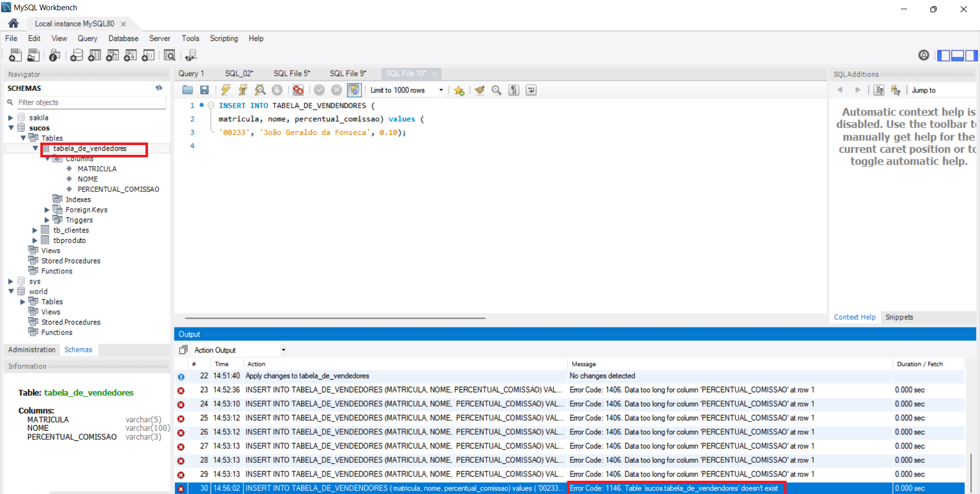Create a new table in active schema

[x=94, y=55]
